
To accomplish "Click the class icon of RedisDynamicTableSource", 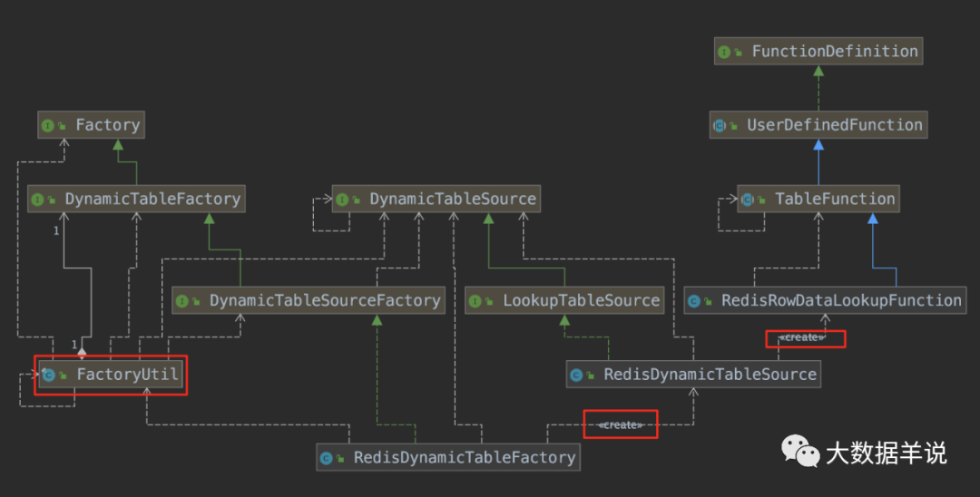I will (576, 375).
